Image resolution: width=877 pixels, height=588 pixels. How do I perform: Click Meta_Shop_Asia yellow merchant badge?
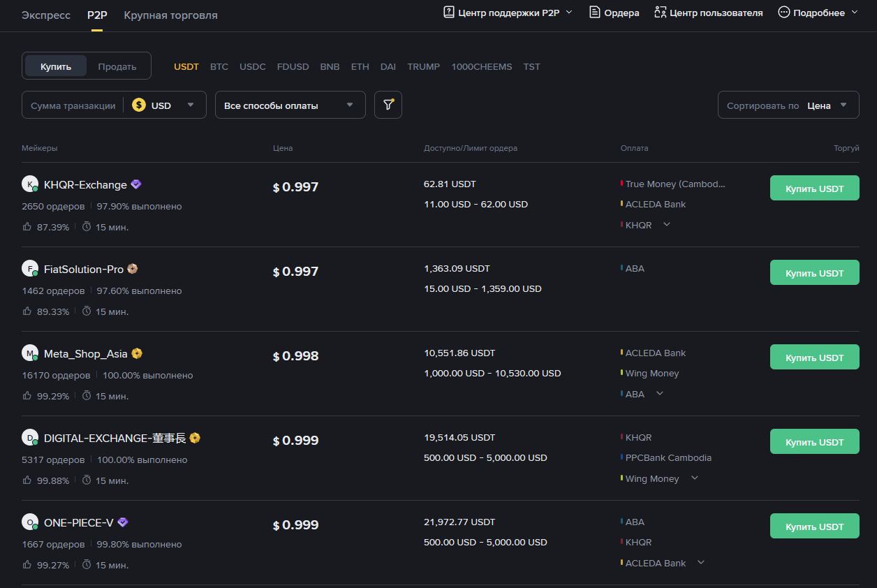click(x=137, y=353)
